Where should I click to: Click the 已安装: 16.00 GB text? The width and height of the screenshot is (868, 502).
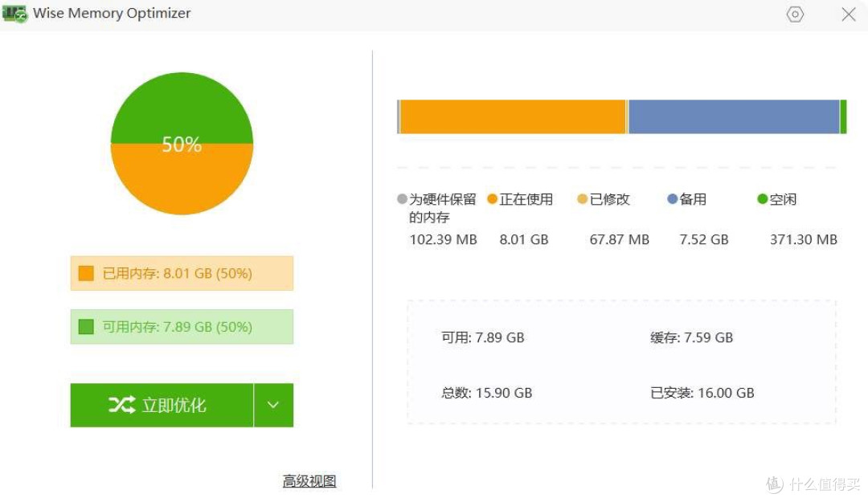702,393
